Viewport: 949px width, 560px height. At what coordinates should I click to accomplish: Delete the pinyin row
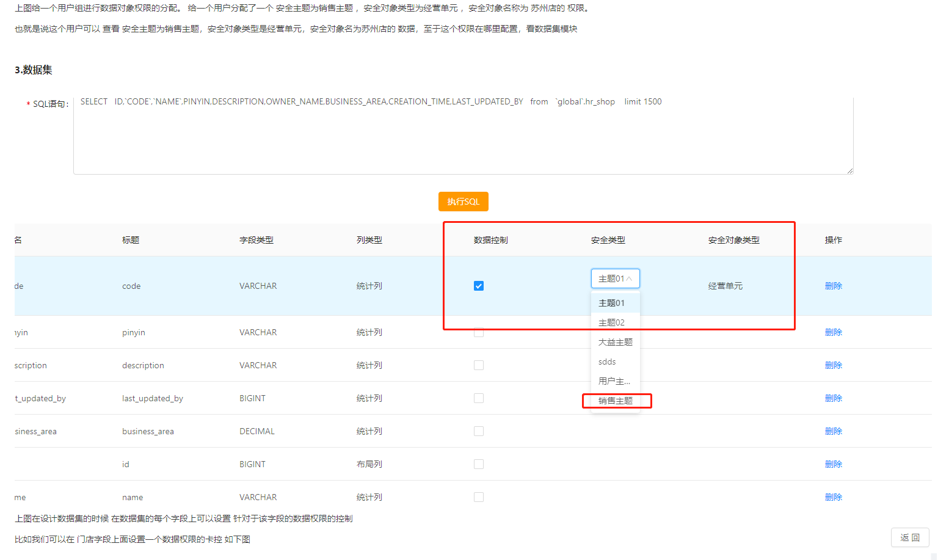pos(834,332)
